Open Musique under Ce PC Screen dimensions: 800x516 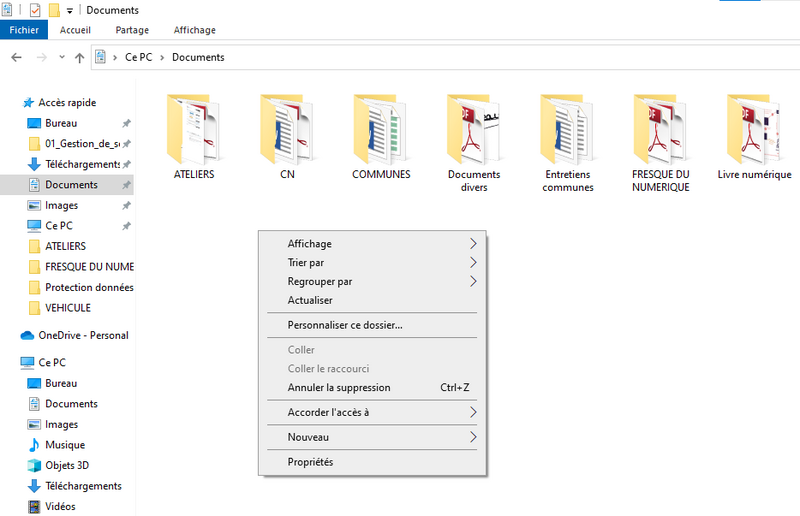point(64,445)
